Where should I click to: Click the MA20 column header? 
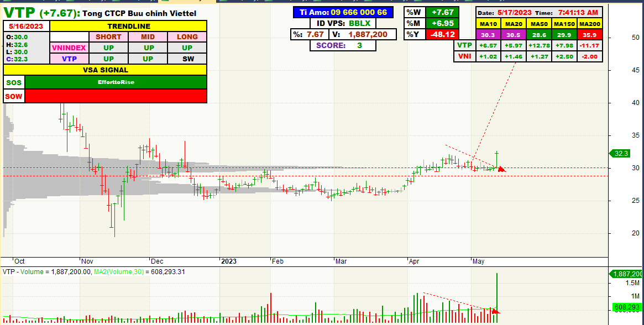click(x=514, y=24)
